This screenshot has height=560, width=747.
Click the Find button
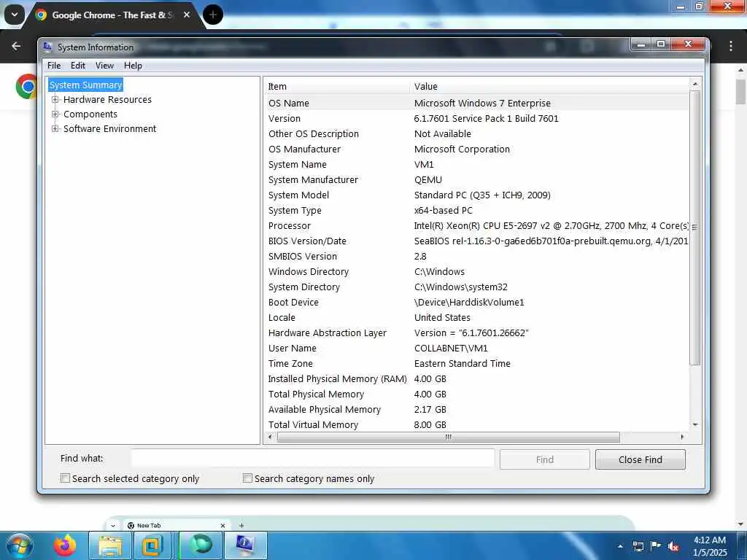click(x=544, y=459)
